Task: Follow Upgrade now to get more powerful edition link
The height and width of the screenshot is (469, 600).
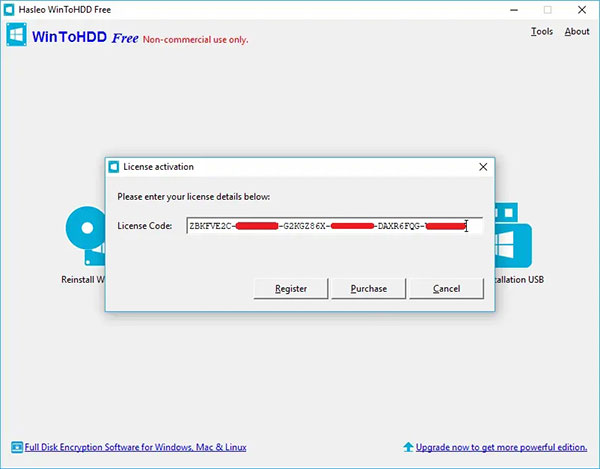Action: point(501,447)
